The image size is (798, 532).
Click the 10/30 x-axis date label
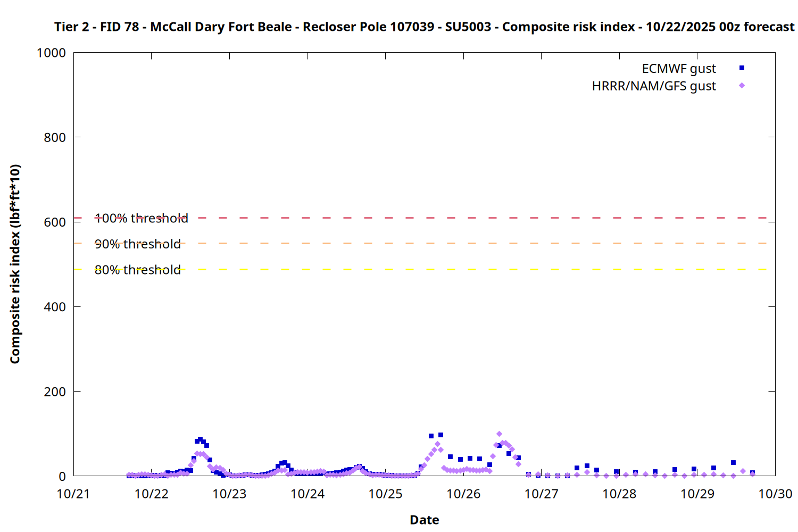click(775, 494)
